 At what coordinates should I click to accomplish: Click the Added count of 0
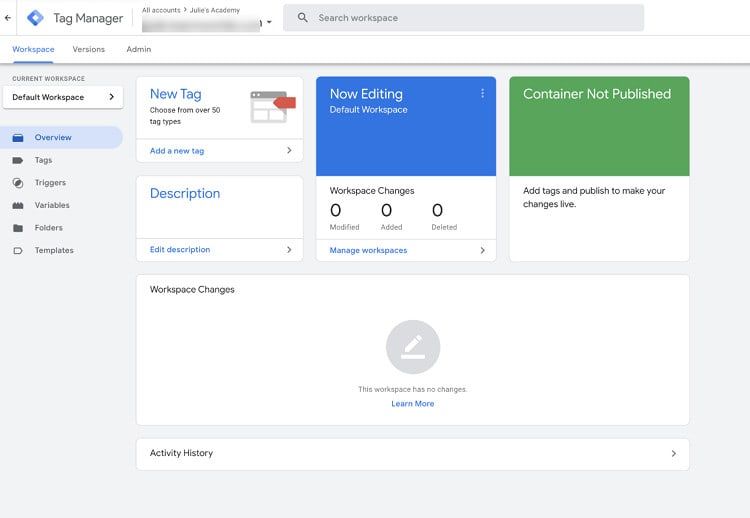pyautogui.click(x=386, y=210)
